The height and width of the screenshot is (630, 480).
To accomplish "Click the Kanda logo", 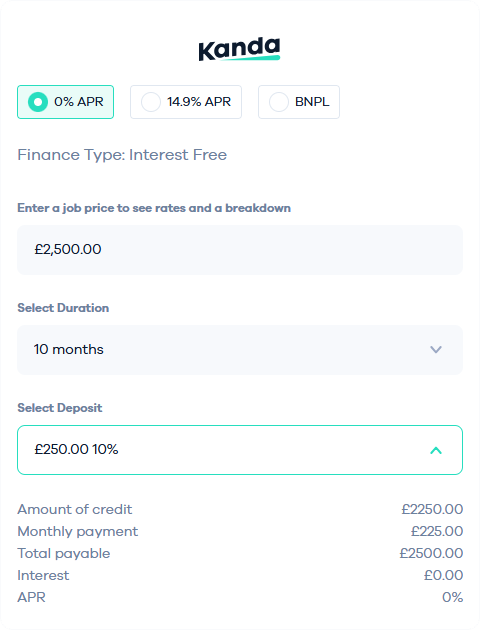I will tap(239, 49).
